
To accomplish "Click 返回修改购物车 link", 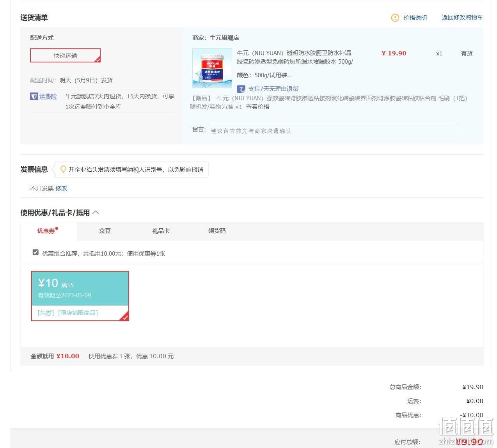I will [x=462, y=18].
